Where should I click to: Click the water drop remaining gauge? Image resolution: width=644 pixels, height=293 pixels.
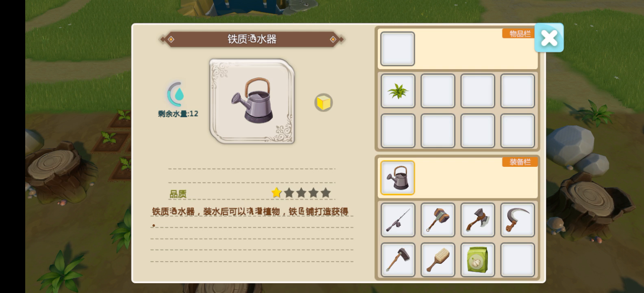[176, 94]
